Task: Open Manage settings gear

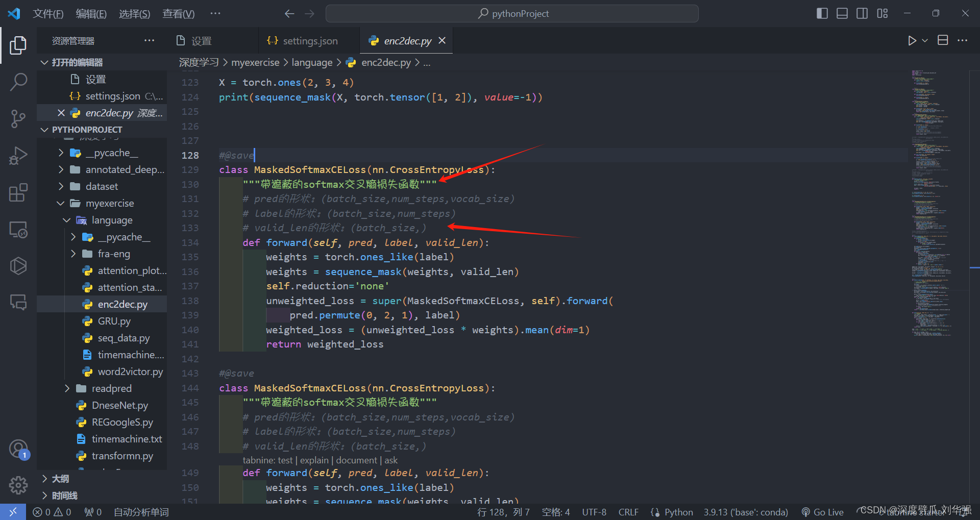Action: [18, 485]
